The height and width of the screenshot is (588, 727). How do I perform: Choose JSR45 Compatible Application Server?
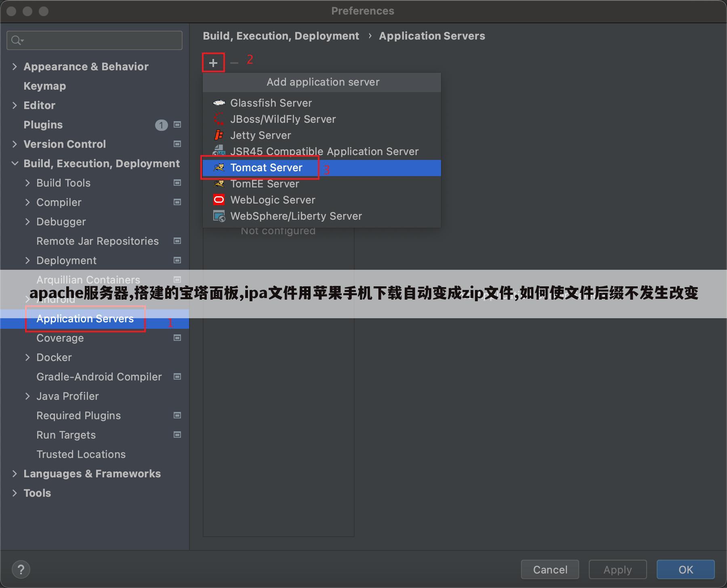324,151
